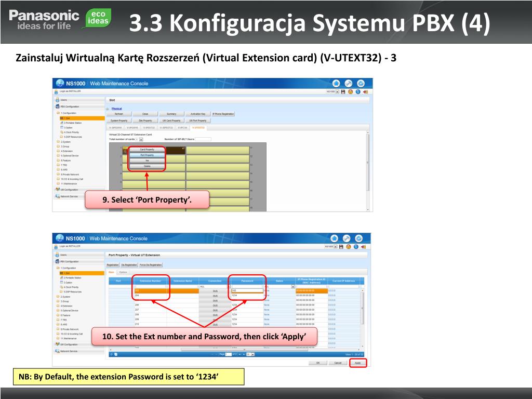Viewport: 532px width, 399px height.
Task: Click the extension number 207 cell
Action: point(150,310)
